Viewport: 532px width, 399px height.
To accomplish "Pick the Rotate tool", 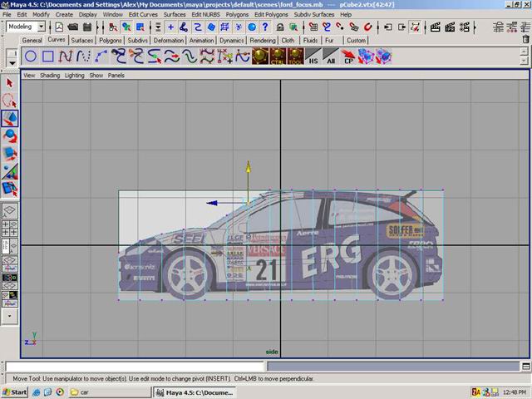I will tap(10, 136).
